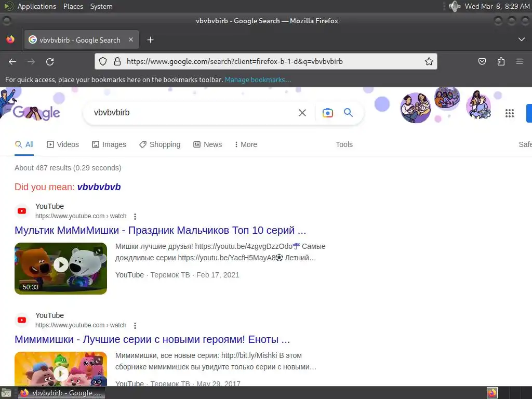Open the Applications menu in the top panel
The height and width of the screenshot is (399, 532).
pos(37,6)
